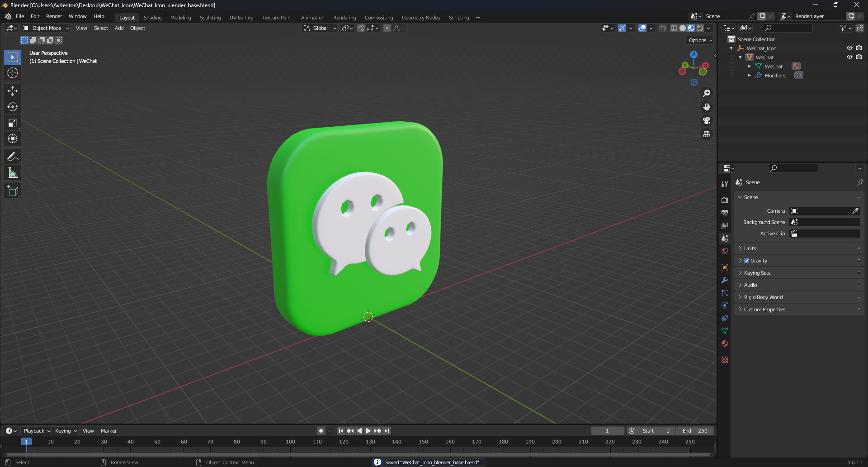This screenshot has width=868, height=467.
Task: Open the Output properties tab
Action: [x=725, y=213]
